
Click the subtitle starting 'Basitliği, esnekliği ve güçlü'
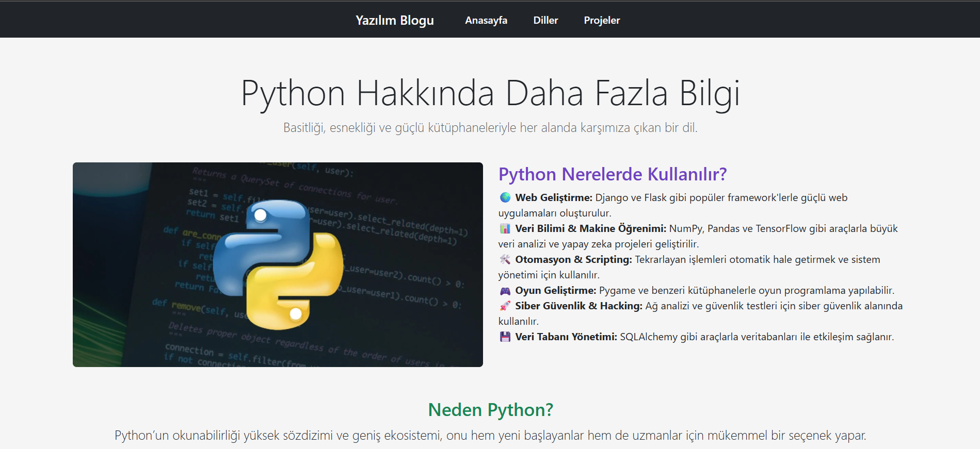[490, 127]
